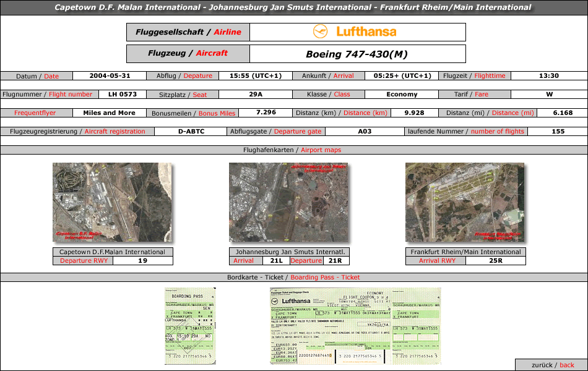Select number of flights value 155
The image size is (588, 371).
[x=558, y=132]
